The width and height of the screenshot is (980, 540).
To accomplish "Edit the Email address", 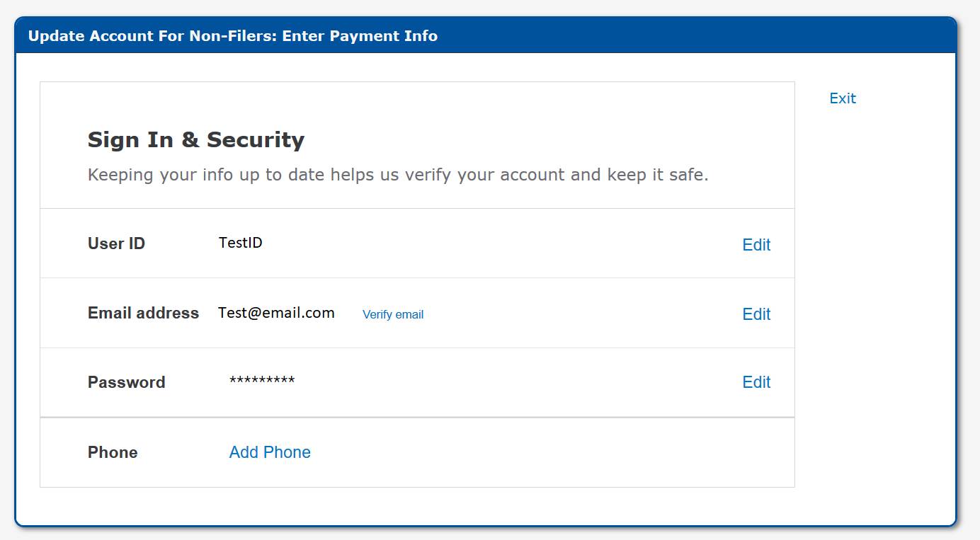I will [756, 314].
